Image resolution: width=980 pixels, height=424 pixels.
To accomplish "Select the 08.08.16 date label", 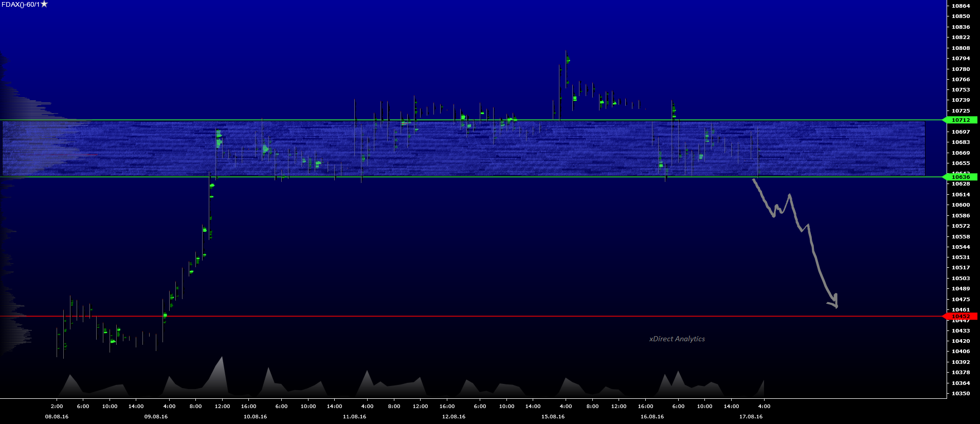I will (x=57, y=416).
